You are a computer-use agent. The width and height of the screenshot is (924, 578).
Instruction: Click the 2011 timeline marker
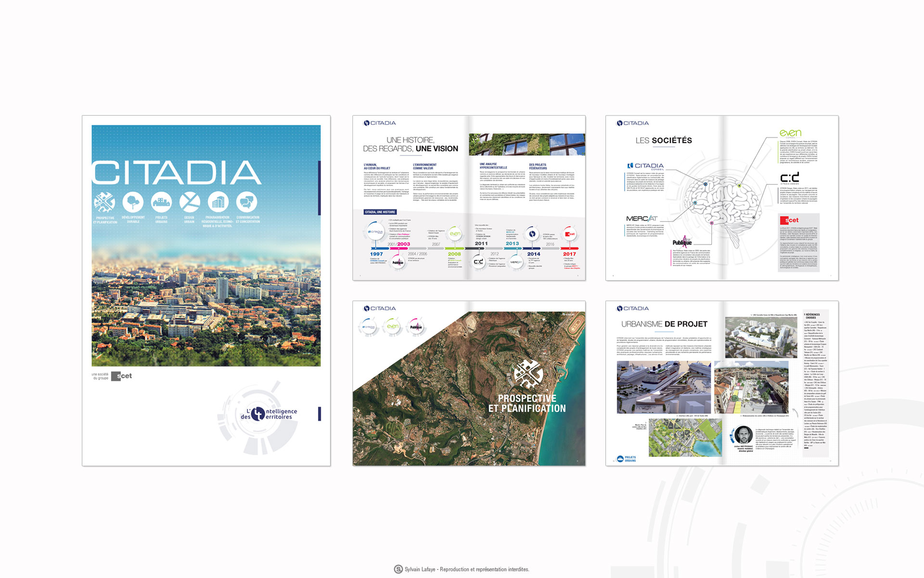pos(481,244)
